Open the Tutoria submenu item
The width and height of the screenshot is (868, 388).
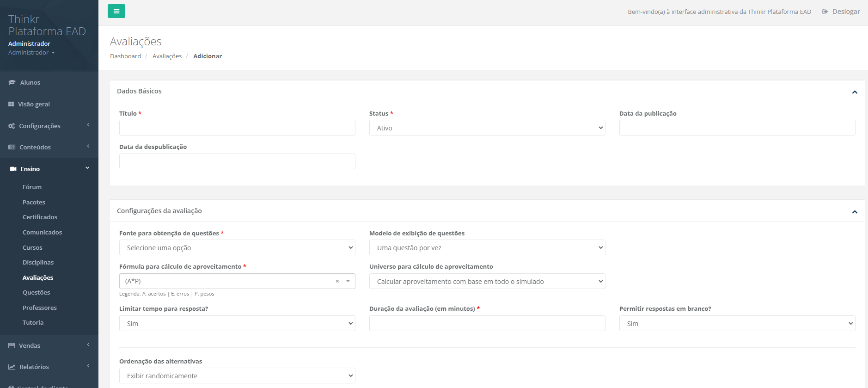click(x=33, y=322)
